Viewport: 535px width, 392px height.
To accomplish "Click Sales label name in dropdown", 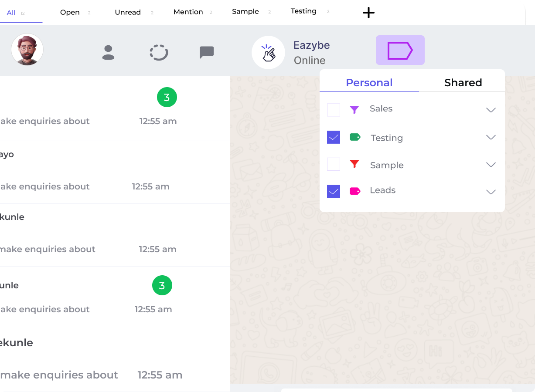I will click(x=381, y=108).
